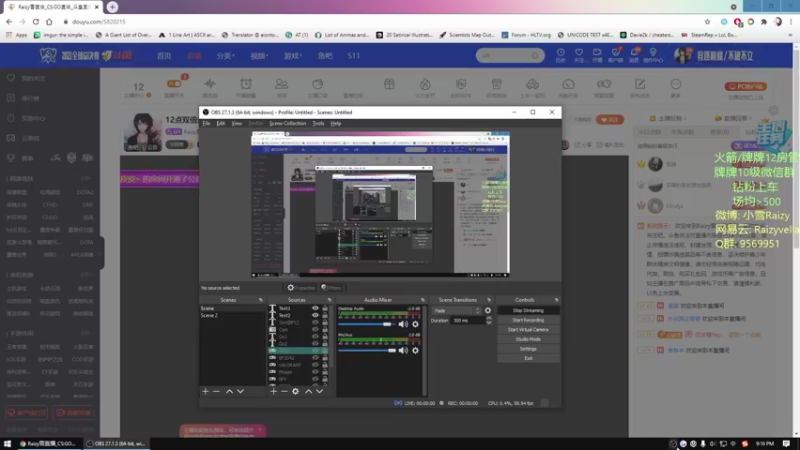
Task: Adjust Mic/Aux volume slider
Action: 367,351
